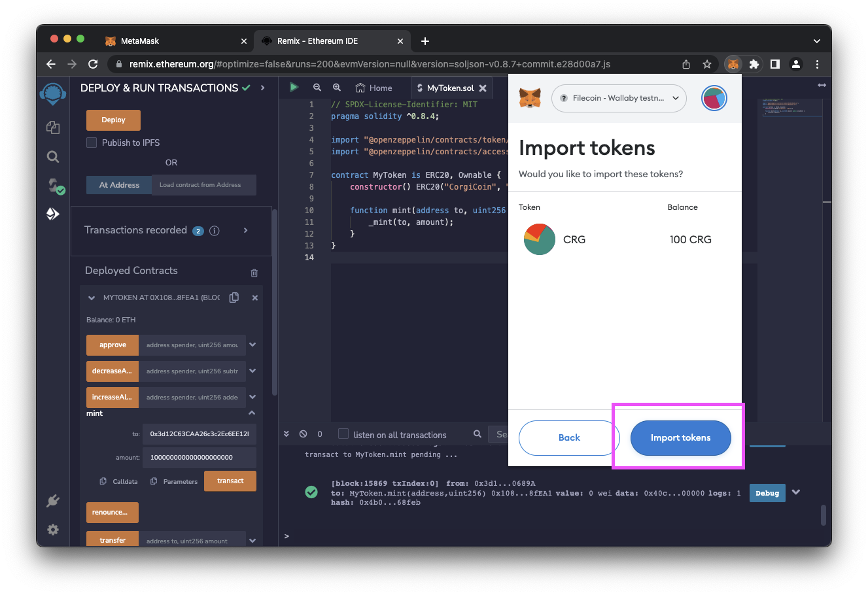Share this page icon in address bar
The width and height of the screenshot is (868, 595).
click(x=686, y=64)
